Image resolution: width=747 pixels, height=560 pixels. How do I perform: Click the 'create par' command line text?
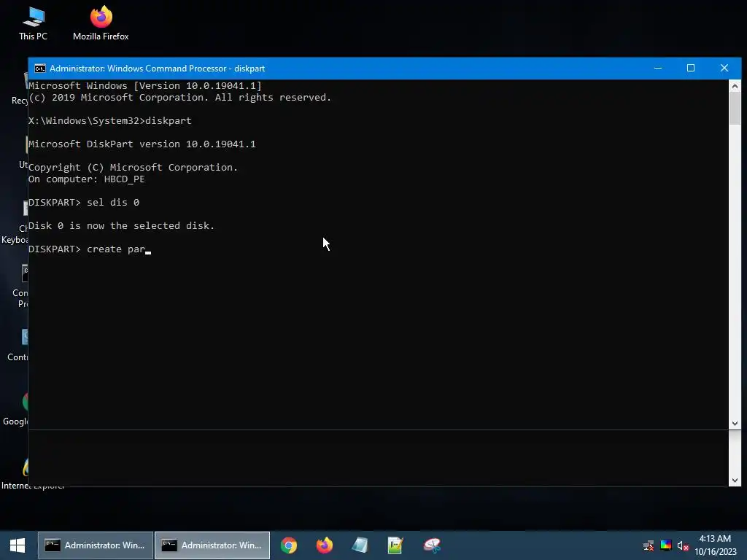coord(90,249)
